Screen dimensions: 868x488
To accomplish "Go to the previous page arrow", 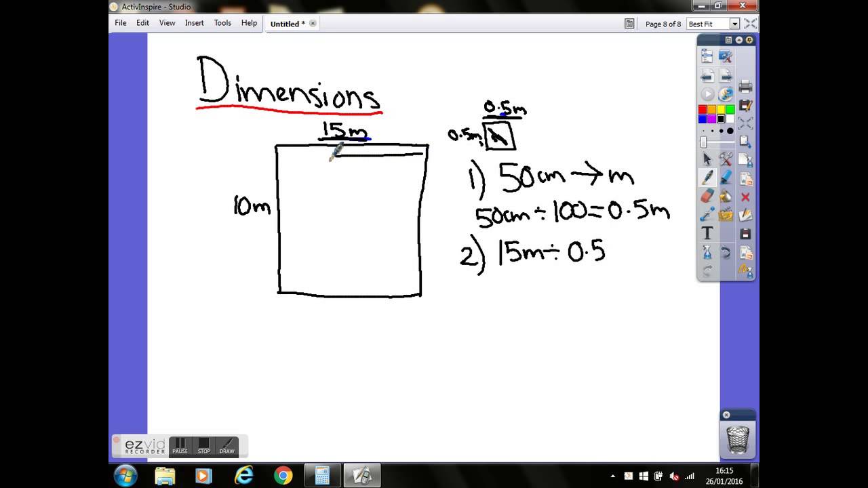I will coord(707,75).
